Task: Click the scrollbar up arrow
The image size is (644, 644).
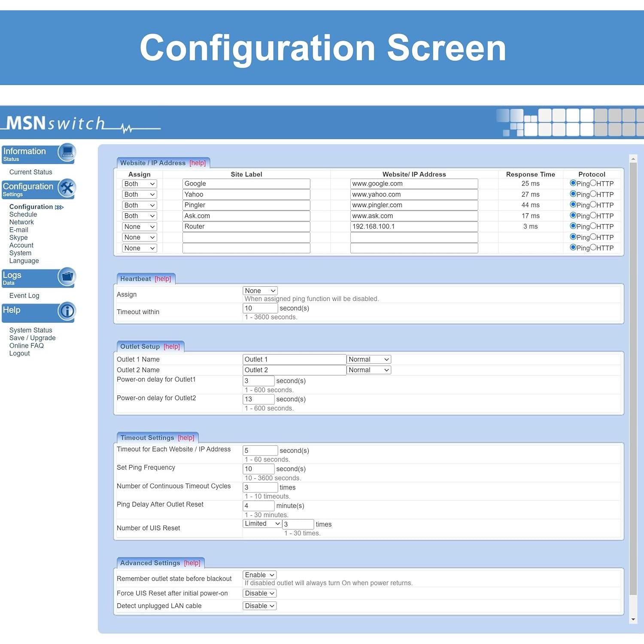Action: pyautogui.click(x=633, y=159)
